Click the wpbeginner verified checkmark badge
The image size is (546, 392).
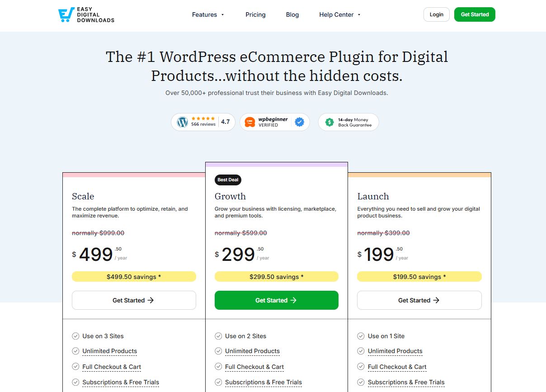[299, 122]
